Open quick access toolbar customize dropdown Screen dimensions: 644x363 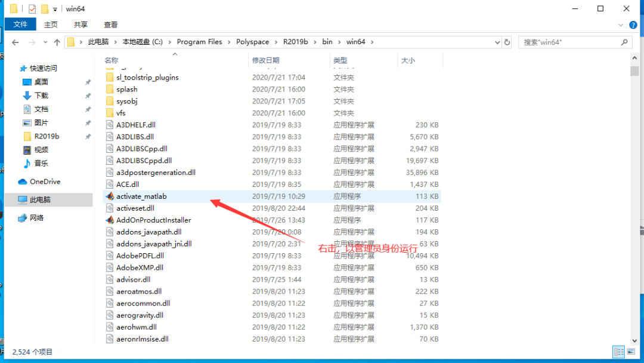55,9
